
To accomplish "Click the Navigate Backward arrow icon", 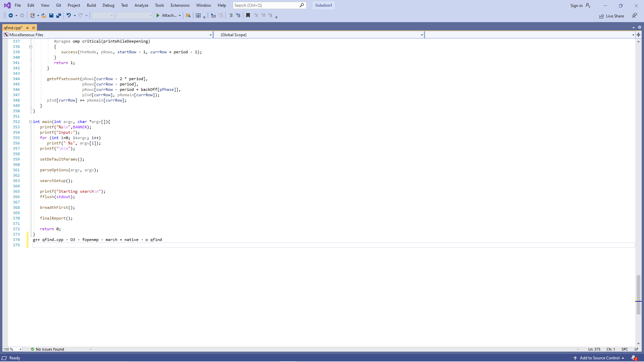I will 11,15.
